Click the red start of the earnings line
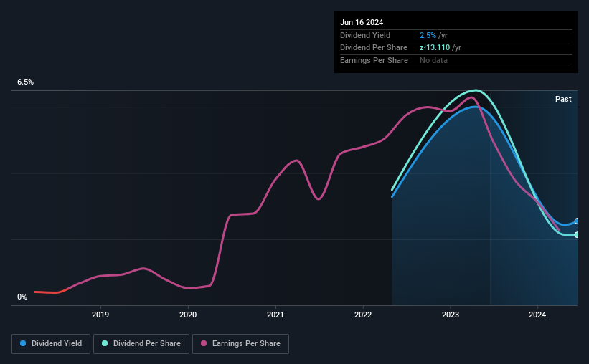Image resolution: width=589 pixels, height=364 pixels. click(47, 292)
